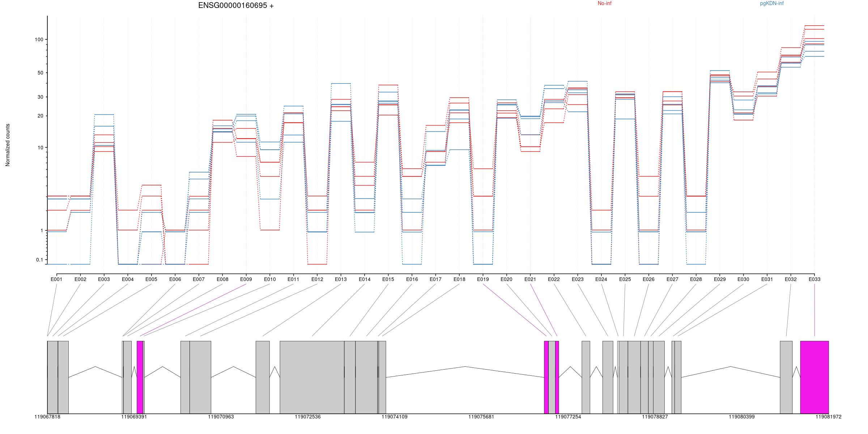This screenshot has height=434, width=868.
Task: Click the gene title ENSG00000160695 +
Action: tap(236, 5)
